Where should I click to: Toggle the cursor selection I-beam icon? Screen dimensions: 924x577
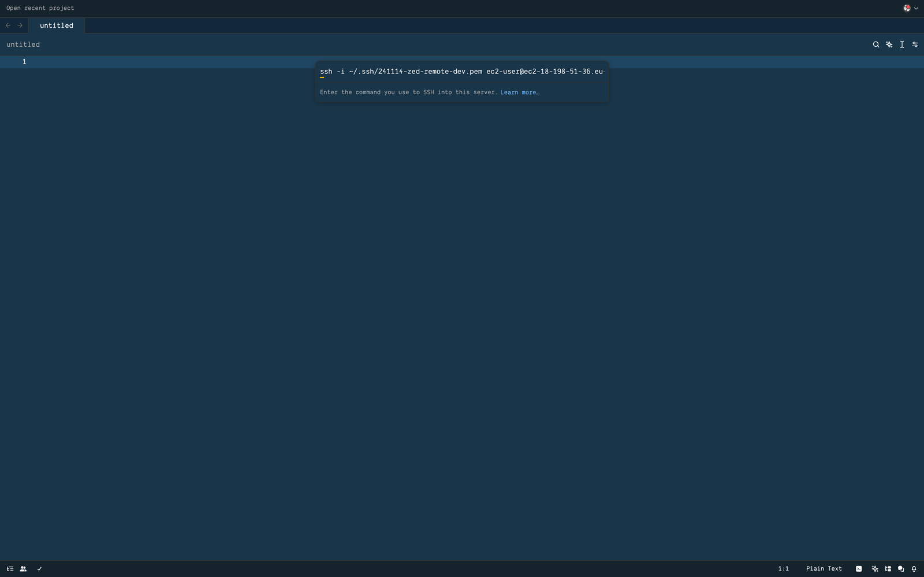[x=901, y=44]
